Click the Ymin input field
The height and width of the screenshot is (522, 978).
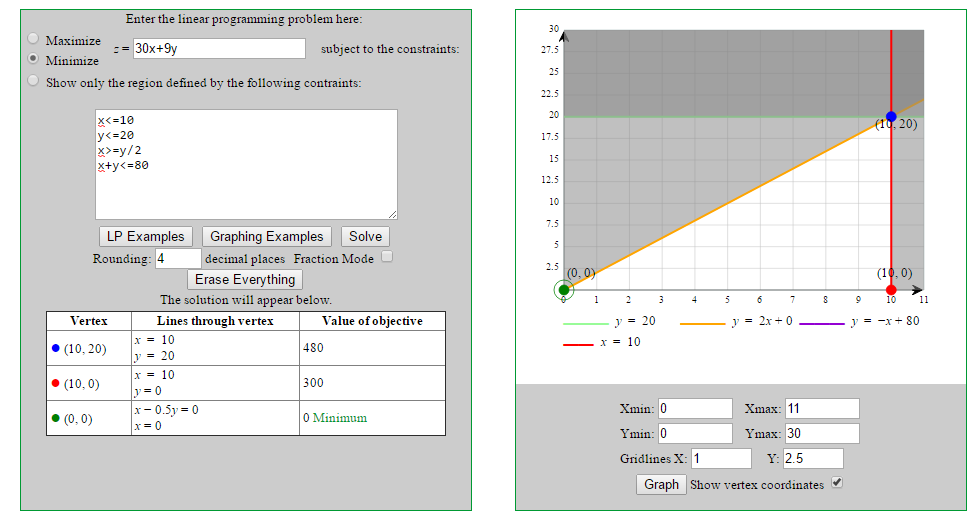tap(695, 433)
